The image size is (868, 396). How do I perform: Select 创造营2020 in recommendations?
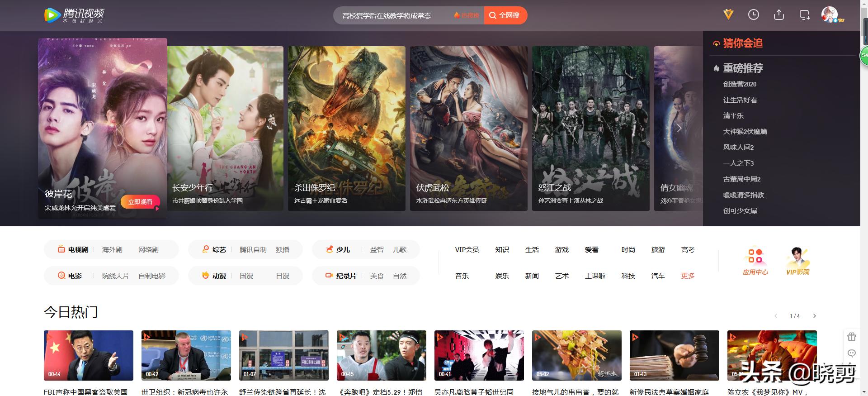tap(740, 84)
